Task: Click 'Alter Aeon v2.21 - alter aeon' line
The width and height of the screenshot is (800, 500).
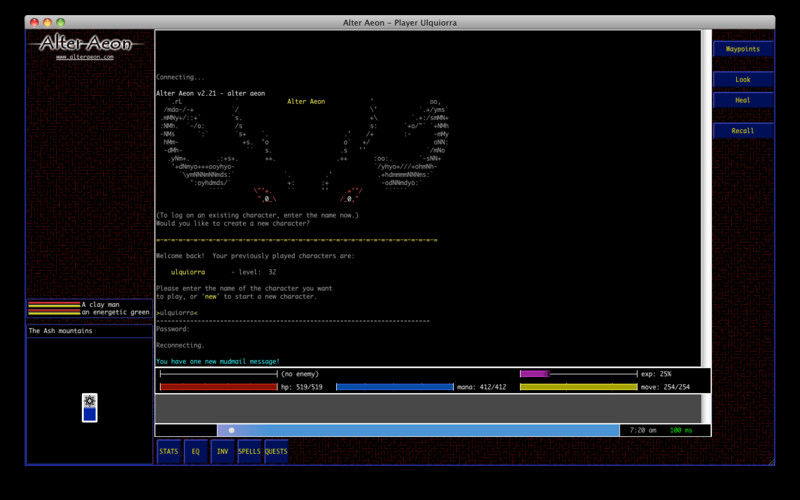Action: tap(211, 93)
